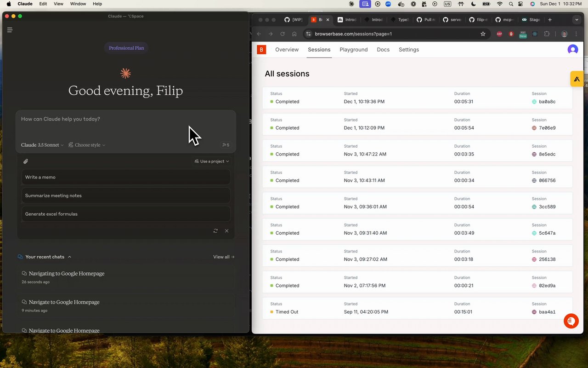Open the Browserbase Settings tab
588x368 pixels.
click(409, 50)
